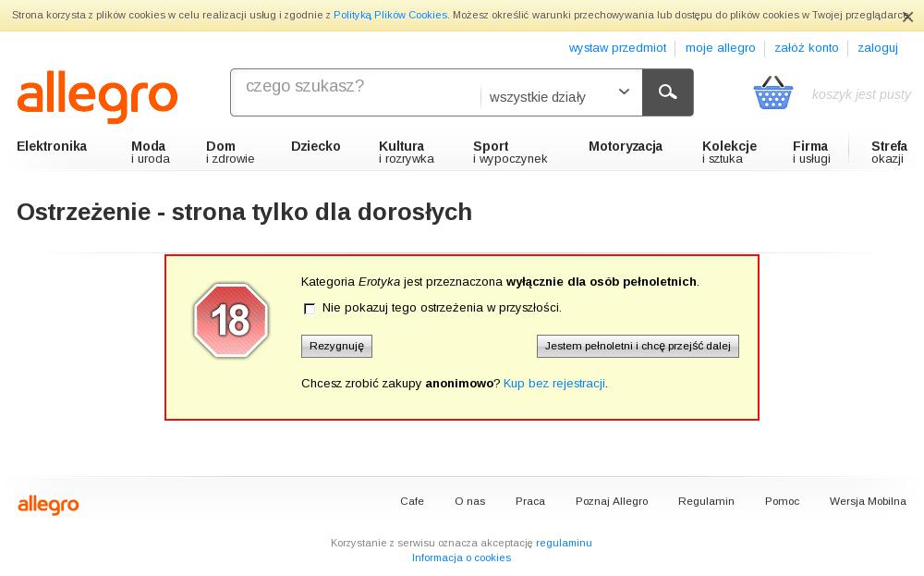Open the Kolekcje i sztuka category
The height and width of the screenshot is (576, 924).
pyautogui.click(x=730, y=153)
